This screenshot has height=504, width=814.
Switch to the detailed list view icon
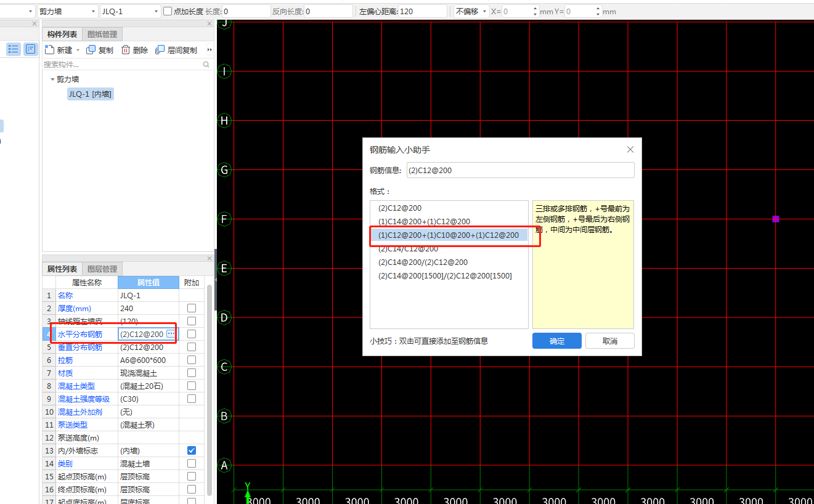click(30, 49)
